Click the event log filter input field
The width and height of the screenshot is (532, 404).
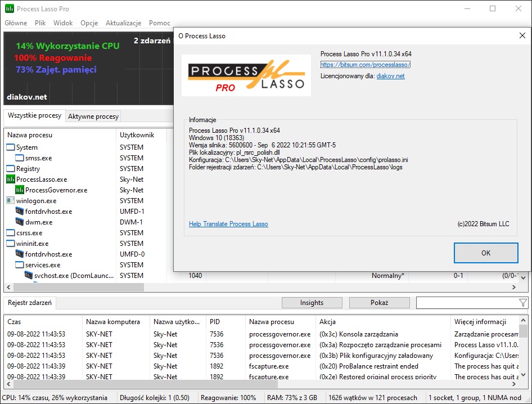point(467,303)
